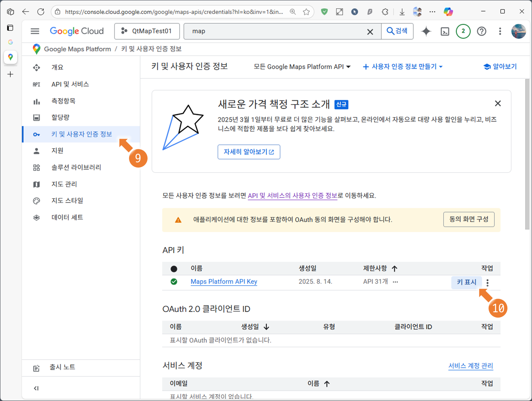Open 데이터 세트 in the sidebar
The image size is (532, 401).
[x=81, y=217]
